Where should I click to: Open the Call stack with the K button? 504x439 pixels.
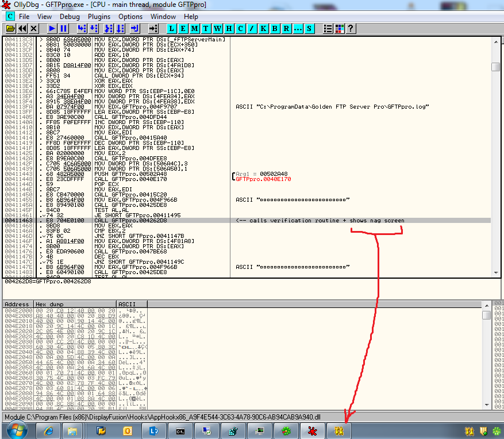263,29
